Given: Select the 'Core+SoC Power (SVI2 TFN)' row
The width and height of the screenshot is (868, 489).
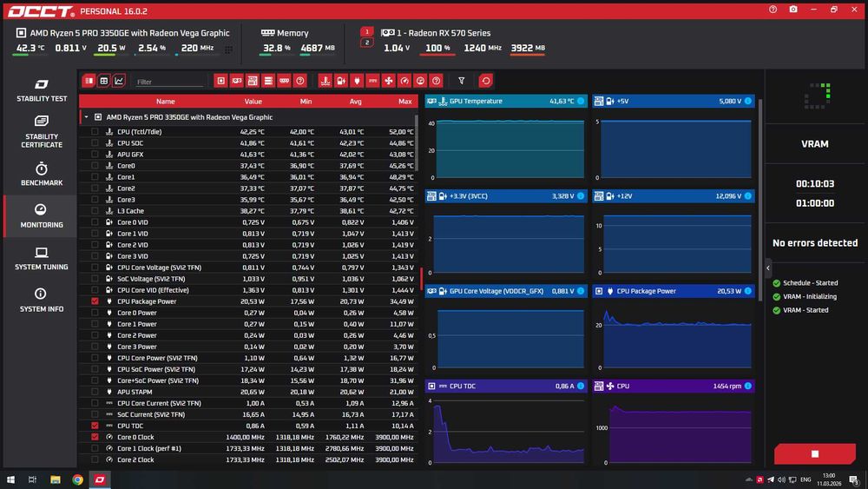Looking at the screenshot, I should coord(247,380).
